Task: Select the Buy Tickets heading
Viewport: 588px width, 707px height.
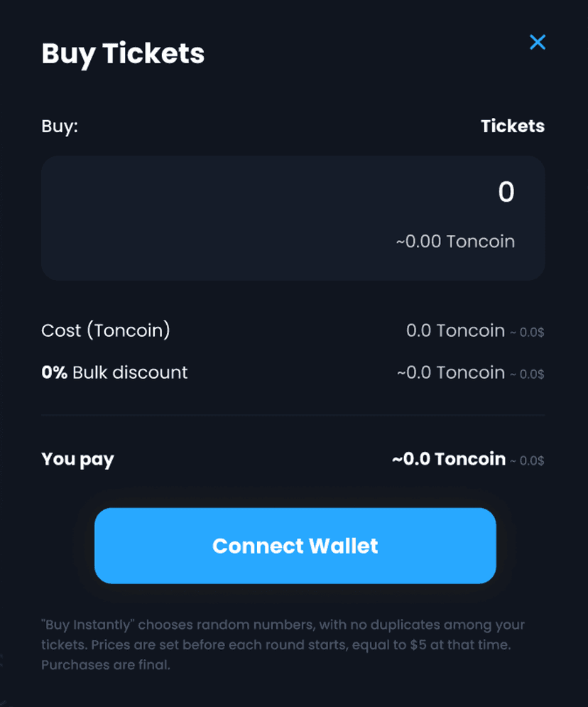Action: point(123,54)
